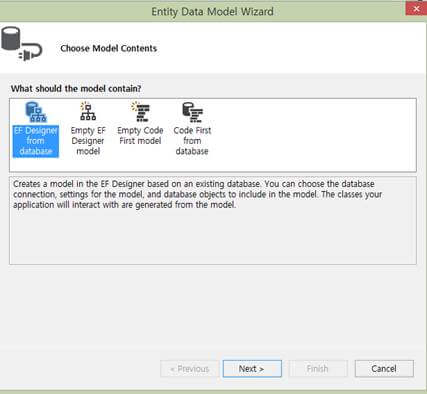Cancel the Entity Data Model Wizard

point(384,369)
